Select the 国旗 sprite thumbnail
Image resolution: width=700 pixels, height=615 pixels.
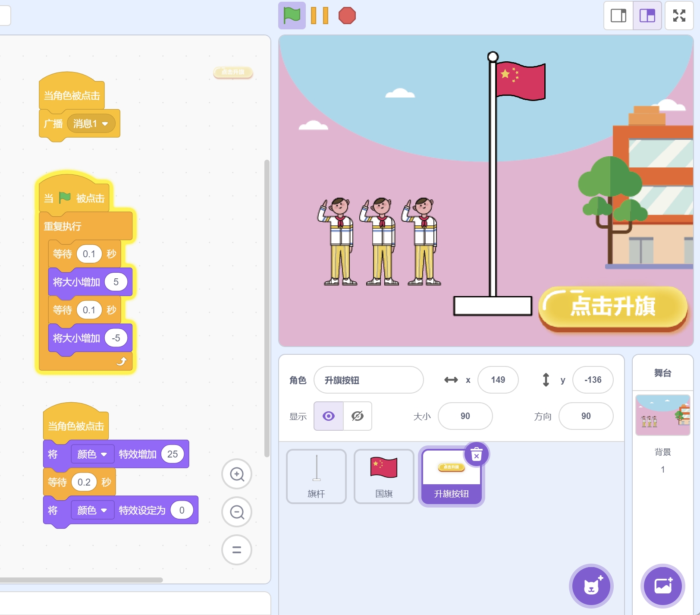[x=384, y=476]
